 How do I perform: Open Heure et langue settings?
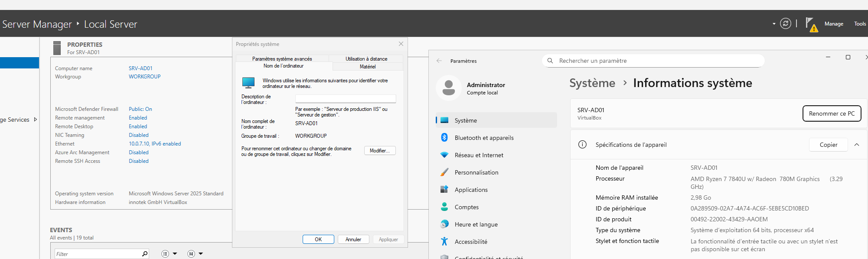(x=496, y=224)
